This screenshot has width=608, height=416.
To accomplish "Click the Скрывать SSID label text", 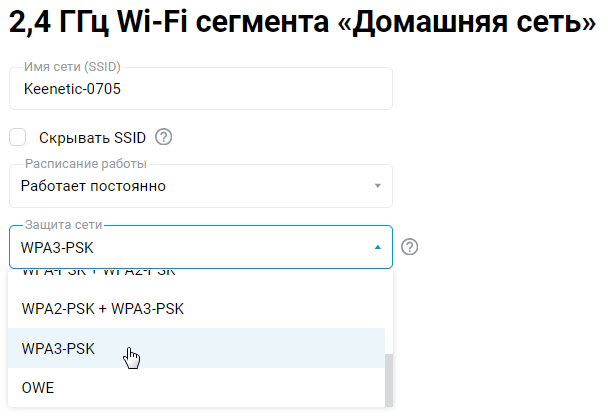I will pyautogui.click(x=92, y=137).
